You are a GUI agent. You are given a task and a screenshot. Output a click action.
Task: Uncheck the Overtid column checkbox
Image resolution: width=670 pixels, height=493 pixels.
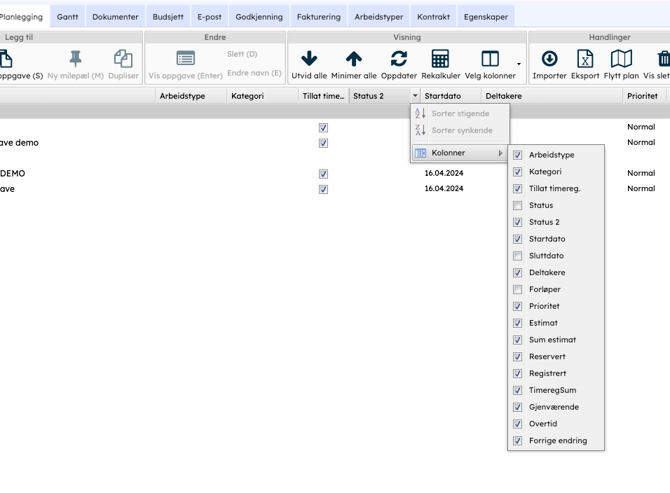pos(518,424)
